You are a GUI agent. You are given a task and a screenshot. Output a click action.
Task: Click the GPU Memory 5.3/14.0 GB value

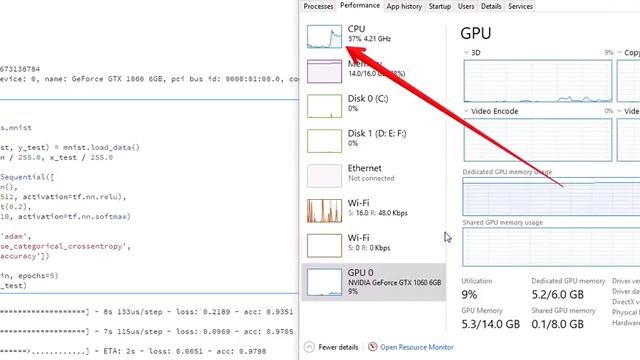click(491, 324)
